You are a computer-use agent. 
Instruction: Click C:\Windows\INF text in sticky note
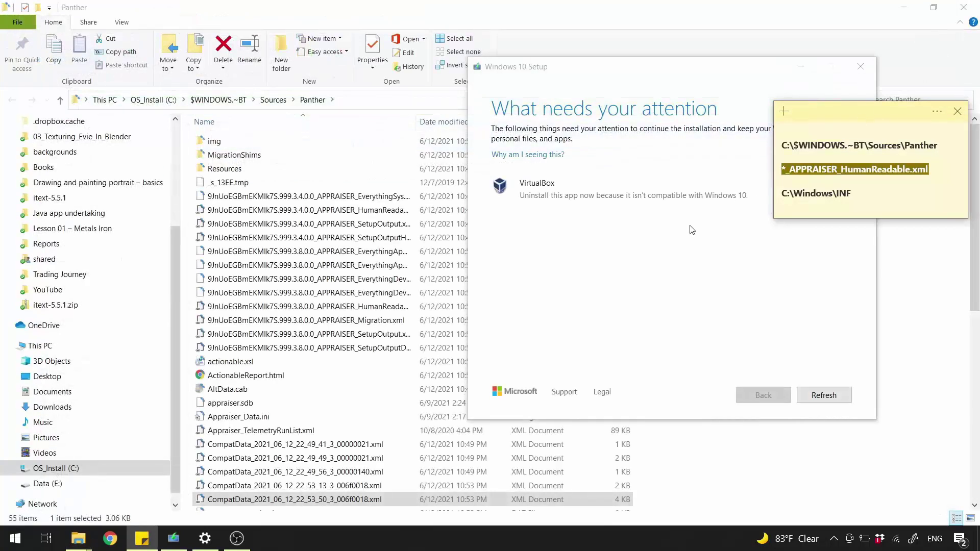click(x=816, y=193)
